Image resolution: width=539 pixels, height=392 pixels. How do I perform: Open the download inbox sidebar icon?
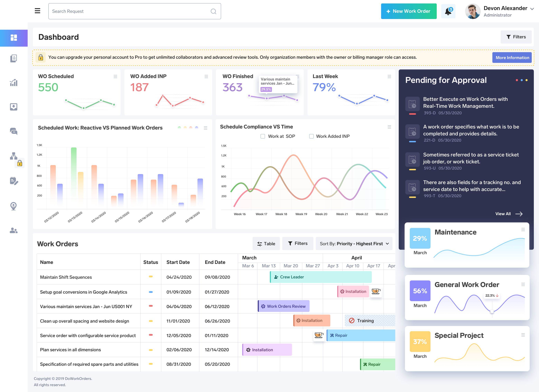point(13,107)
